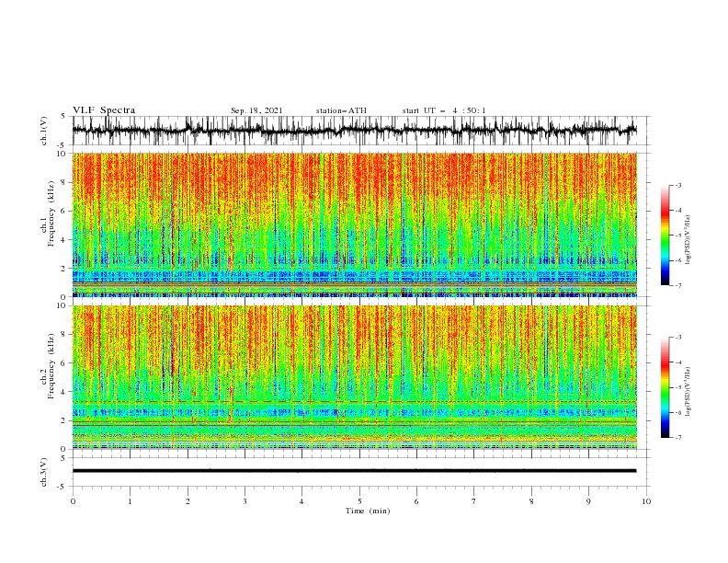Click the ch.2 spectrogram plot area
The width and height of the screenshot is (728, 563).
[355, 377]
